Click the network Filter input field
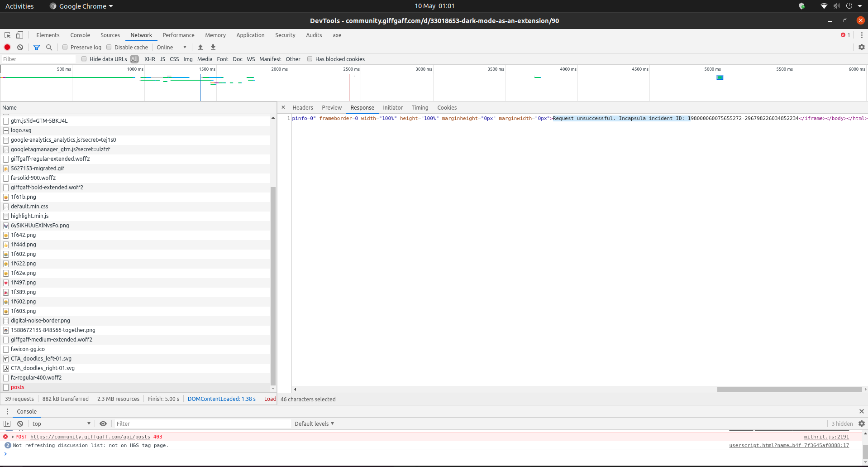The image size is (868, 467). (38, 58)
